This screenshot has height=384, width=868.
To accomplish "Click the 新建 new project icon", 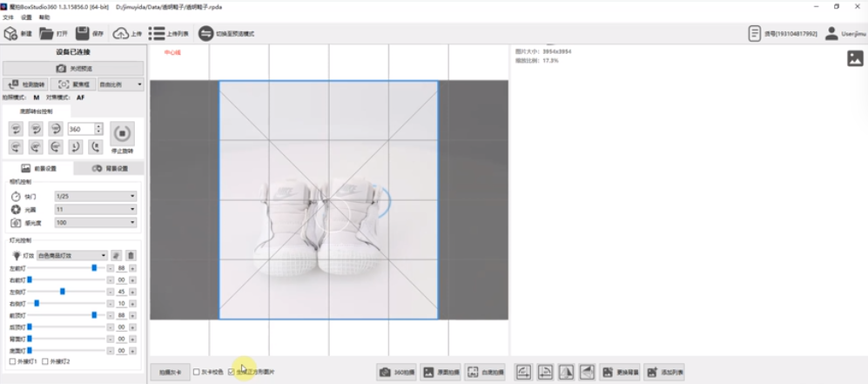I will (10, 34).
